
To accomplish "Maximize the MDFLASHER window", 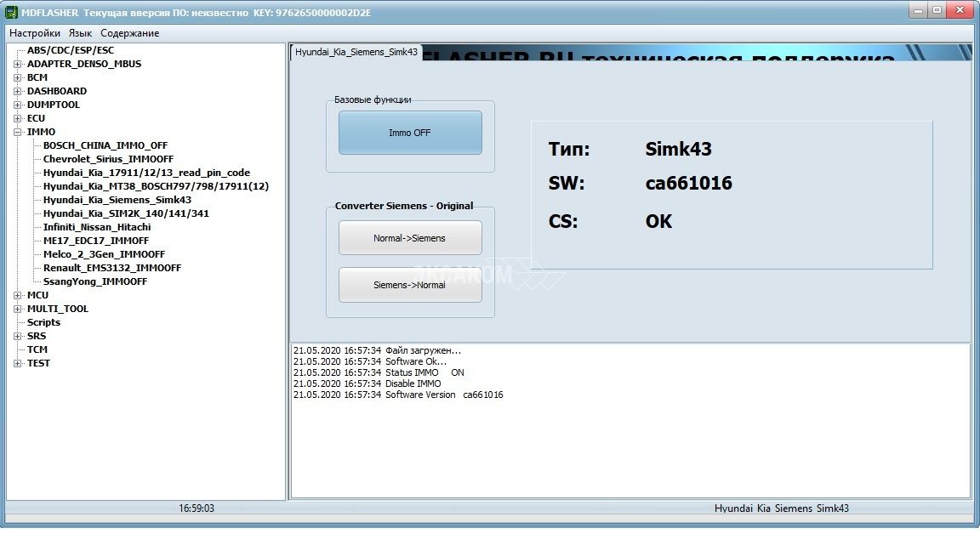I will pos(937,10).
